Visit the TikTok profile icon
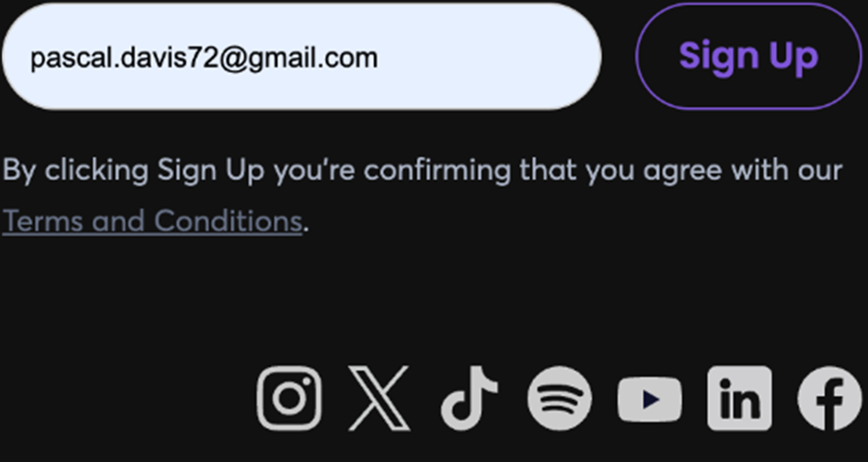Screen dimensions: 868x462 point(469,398)
